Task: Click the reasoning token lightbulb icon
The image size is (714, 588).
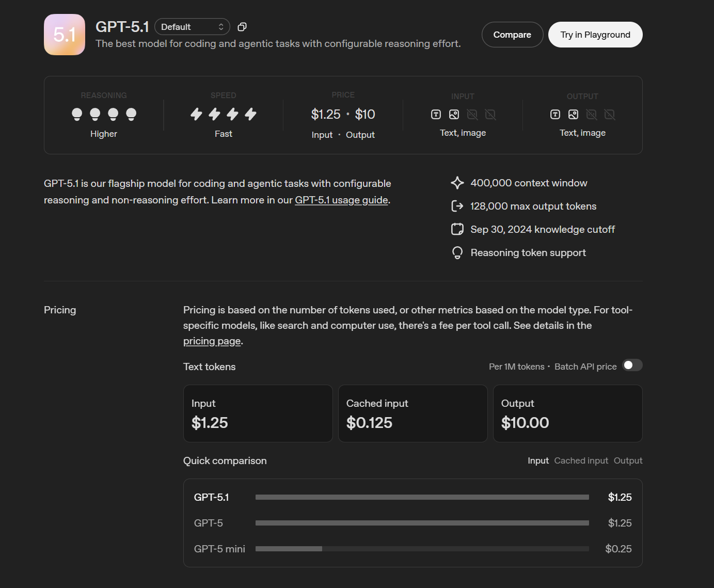Action: [x=457, y=252]
